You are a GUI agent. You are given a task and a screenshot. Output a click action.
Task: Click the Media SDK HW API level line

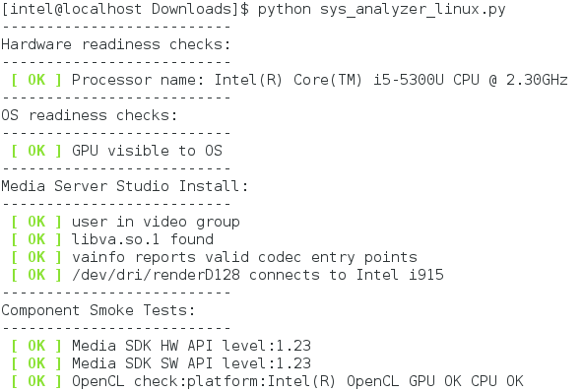191,346
